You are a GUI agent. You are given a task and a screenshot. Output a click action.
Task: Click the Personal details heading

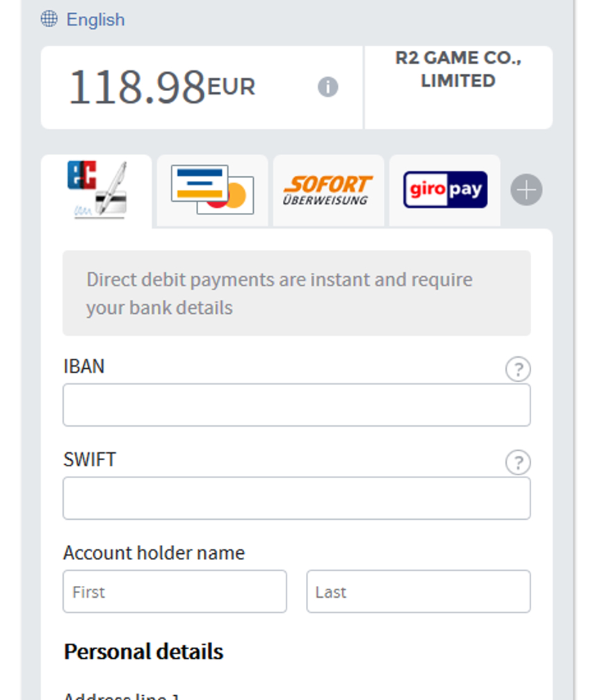point(143,652)
